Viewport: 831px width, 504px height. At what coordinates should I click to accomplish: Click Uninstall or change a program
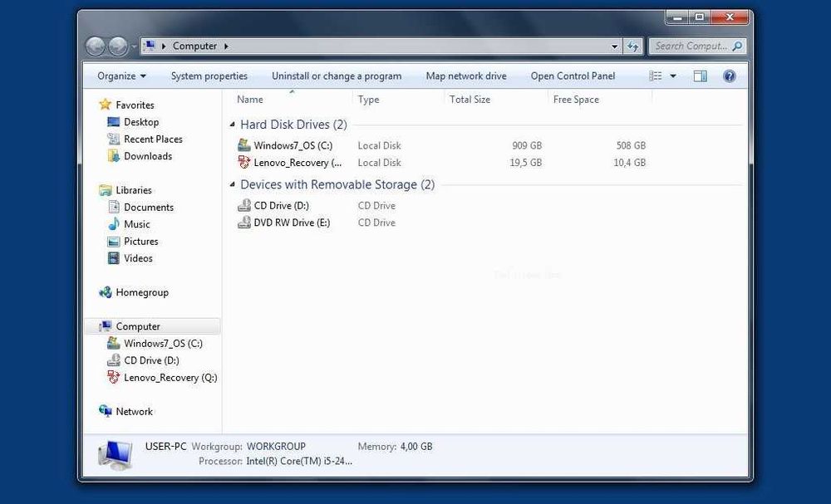click(x=337, y=76)
